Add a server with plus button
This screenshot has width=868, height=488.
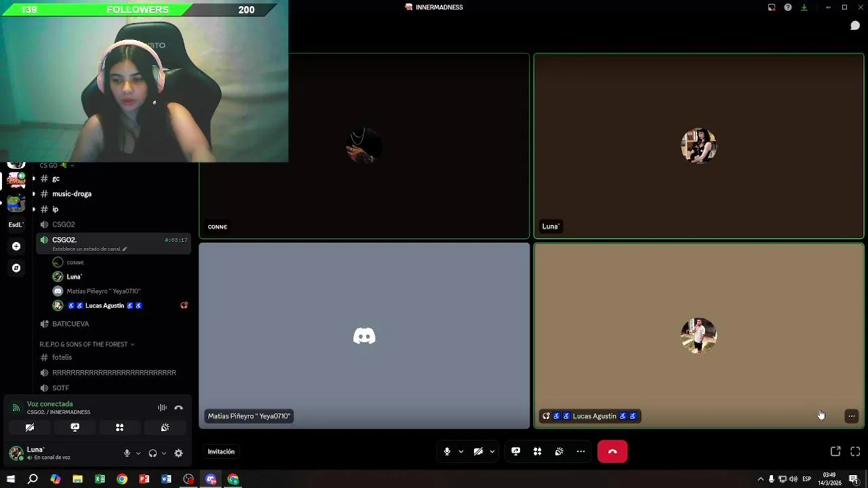coord(16,247)
